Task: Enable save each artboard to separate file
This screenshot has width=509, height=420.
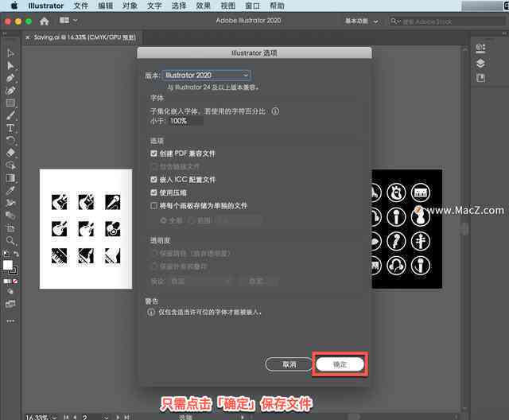Action: tap(153, 206)
